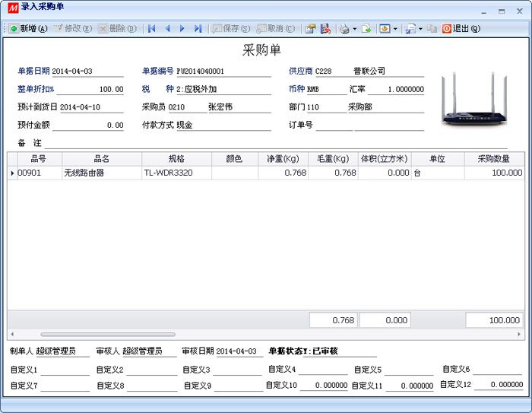Screen dimensions: 532x413
Task: Click the 预计到货日 field 2014-04-10
Action: (x=92, y=107)
